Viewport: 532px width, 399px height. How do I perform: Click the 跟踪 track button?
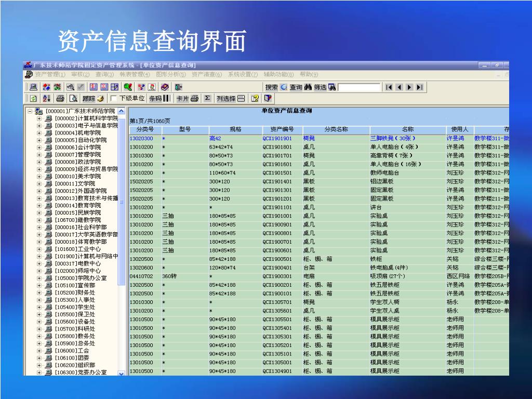93,98
